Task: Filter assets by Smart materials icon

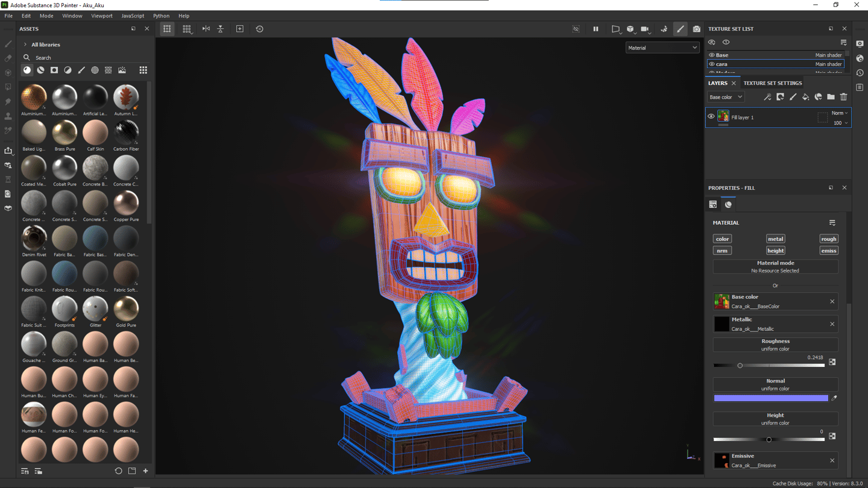Action: [40, 70]
